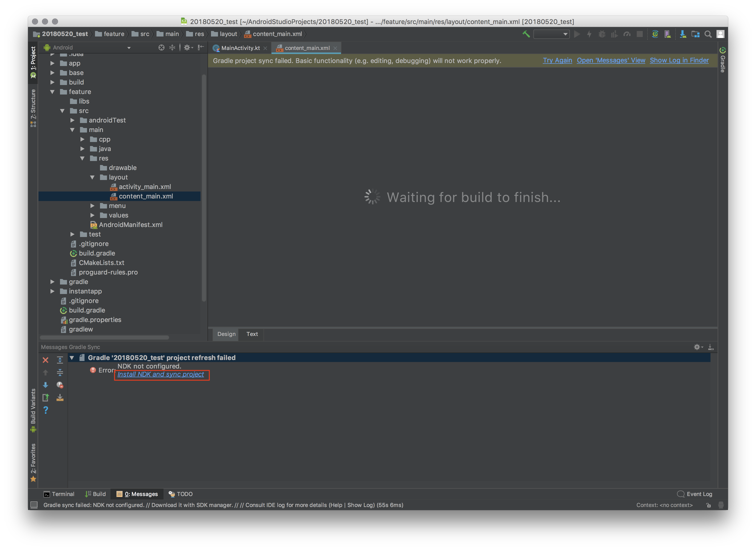Collapse the layout folder

(x=92, y=177)
